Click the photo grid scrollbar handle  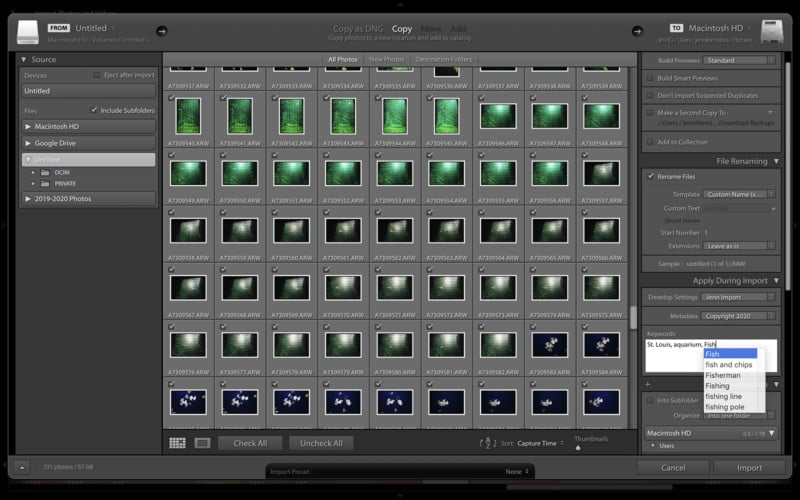633,317
